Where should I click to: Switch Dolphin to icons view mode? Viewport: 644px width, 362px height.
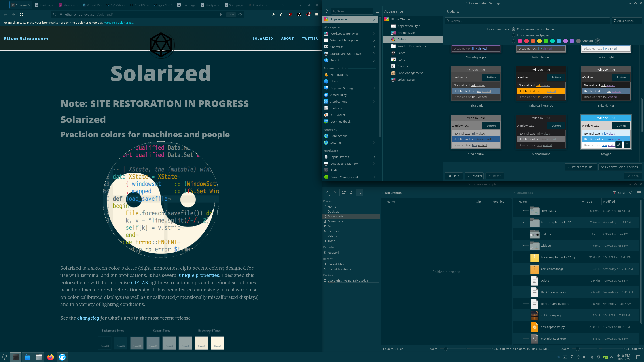(x=344, y=193)
